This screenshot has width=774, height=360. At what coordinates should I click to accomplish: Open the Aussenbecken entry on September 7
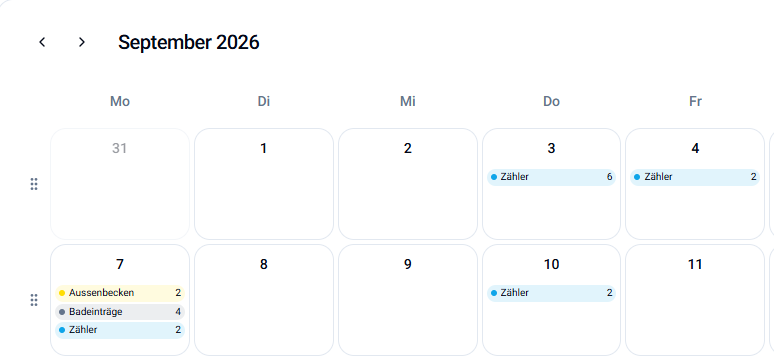(x=120, y=293)
